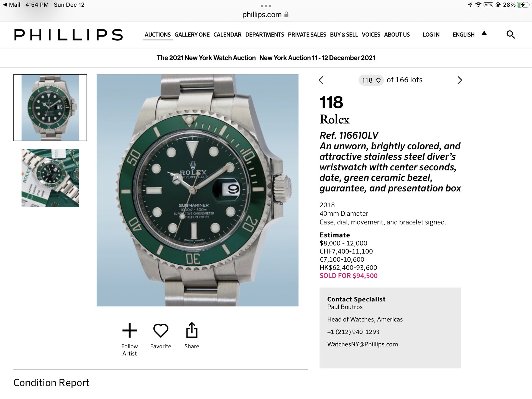
Task: Open the Auctions menu
Action: (158, 35)
